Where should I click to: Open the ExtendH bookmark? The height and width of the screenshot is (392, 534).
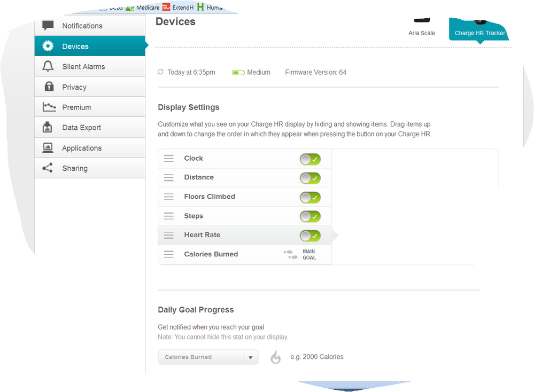click(x=178, y=7)
